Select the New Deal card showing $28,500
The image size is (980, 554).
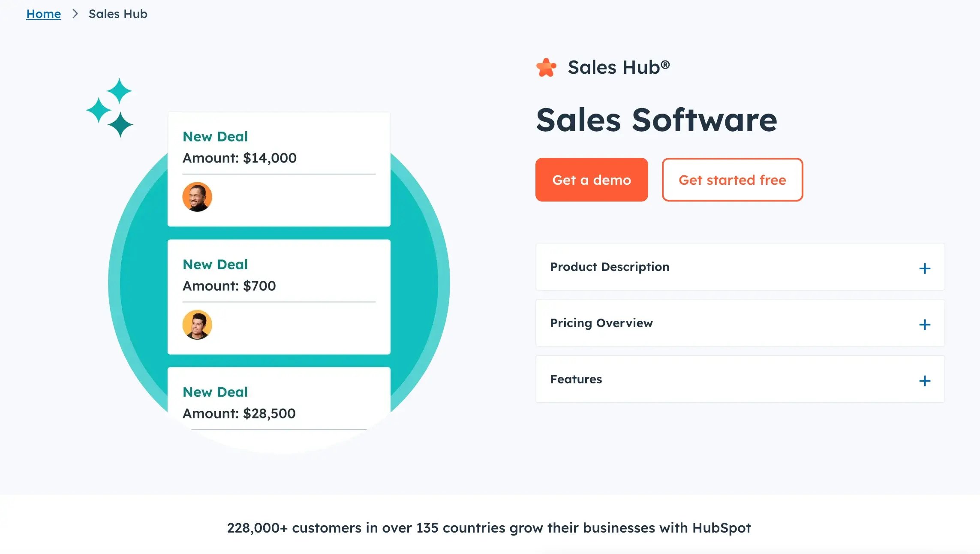[279, 403]
